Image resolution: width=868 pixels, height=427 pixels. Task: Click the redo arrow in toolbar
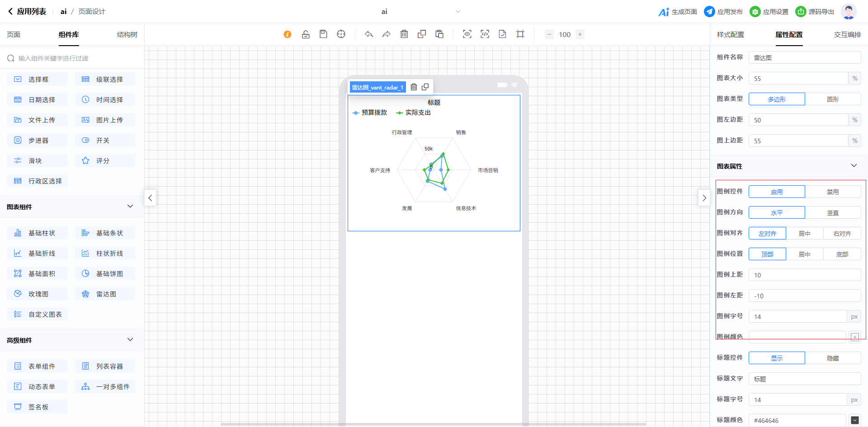tap(386, 34)
